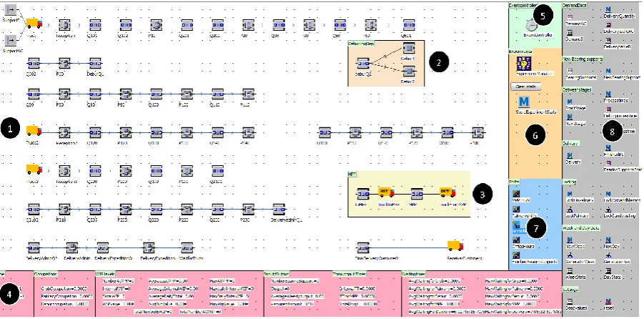This screenshot has height=319, width=644.
Task: Open the EventController clock icon
Action: [x=531, y=26]
